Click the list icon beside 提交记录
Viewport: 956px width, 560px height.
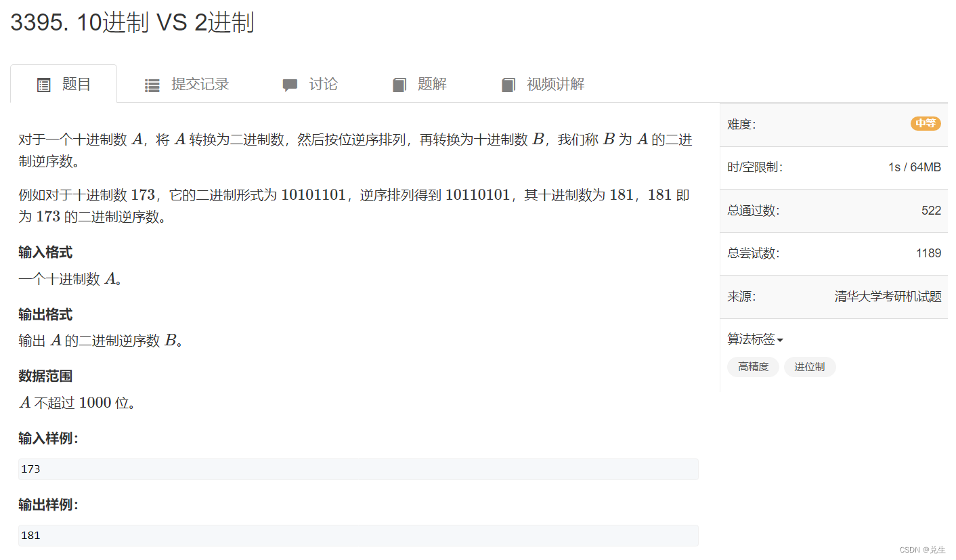tap(152, 84)
